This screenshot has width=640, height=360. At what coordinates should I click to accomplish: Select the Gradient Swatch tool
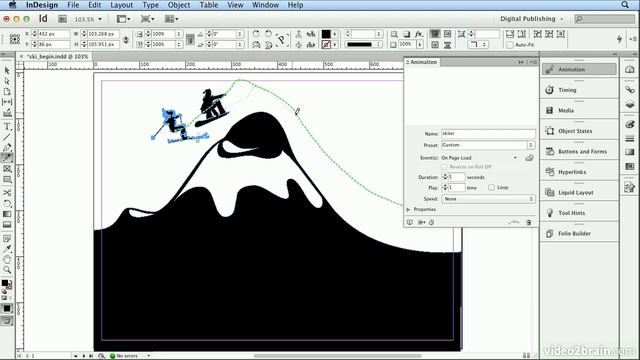7,214
